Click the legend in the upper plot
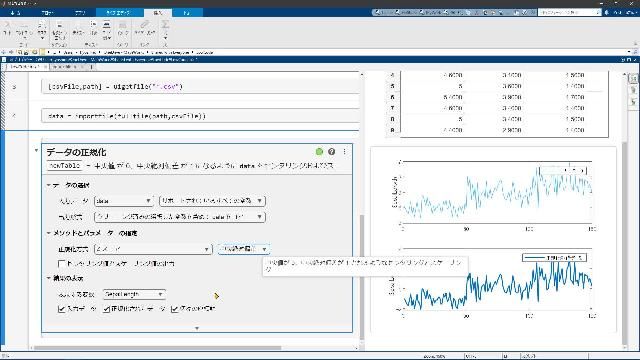640x360 pixels. click(x=563, y=170)
